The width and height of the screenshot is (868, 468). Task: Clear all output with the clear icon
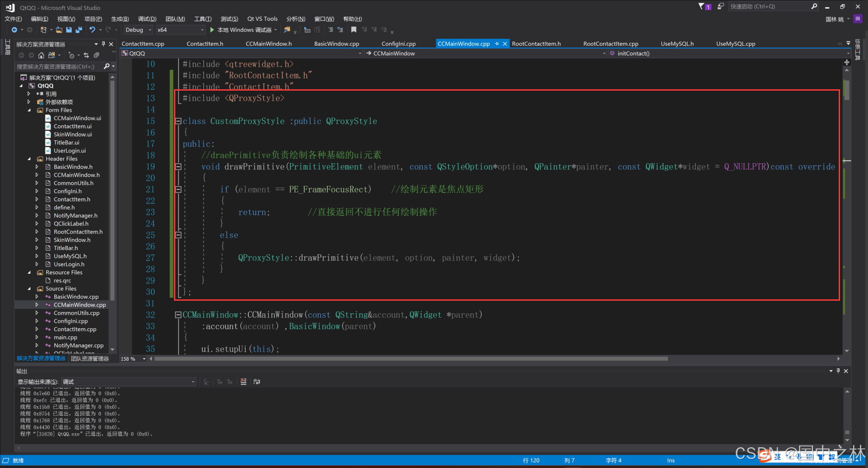243,382
